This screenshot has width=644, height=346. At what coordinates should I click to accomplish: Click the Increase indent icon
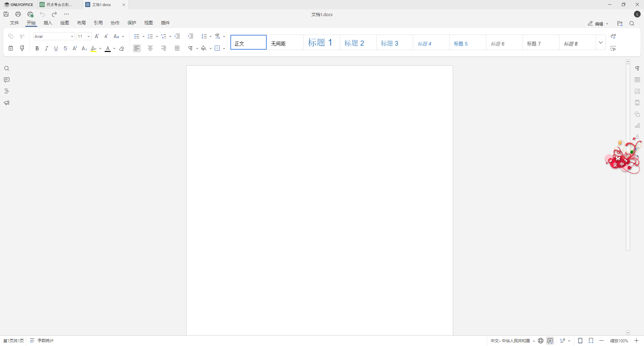(191, 36)
